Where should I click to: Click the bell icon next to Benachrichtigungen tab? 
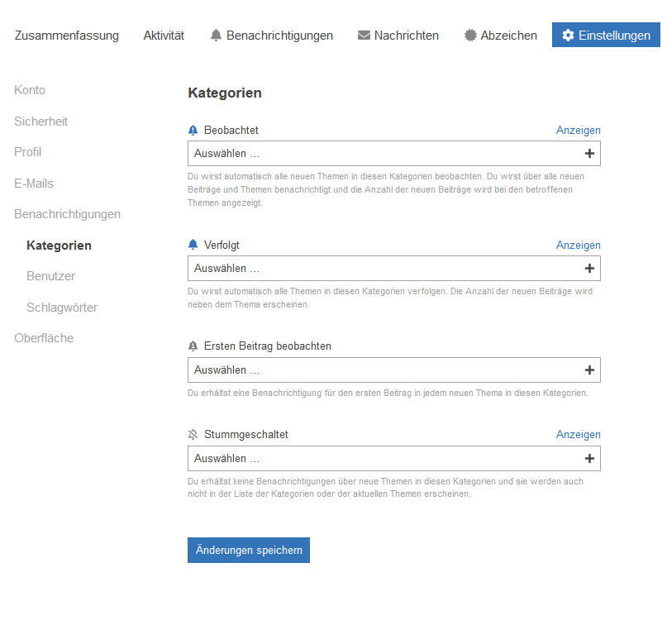(x=217, y=36)
